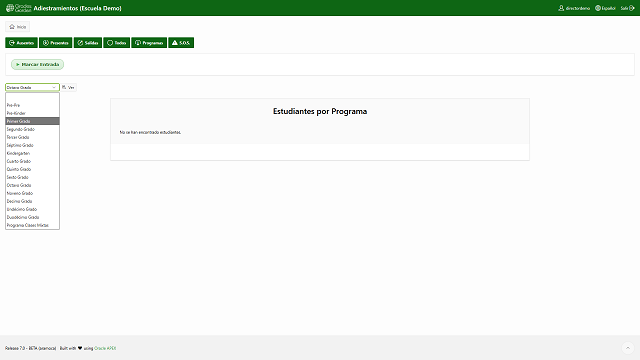Open the Inicio home breadcrumb

coord(18,27)
